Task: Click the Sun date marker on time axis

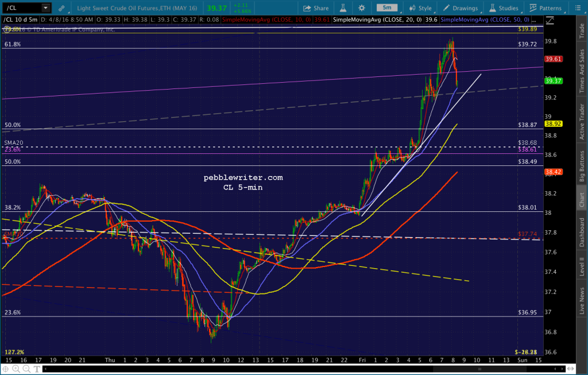Action: [522, 360]
